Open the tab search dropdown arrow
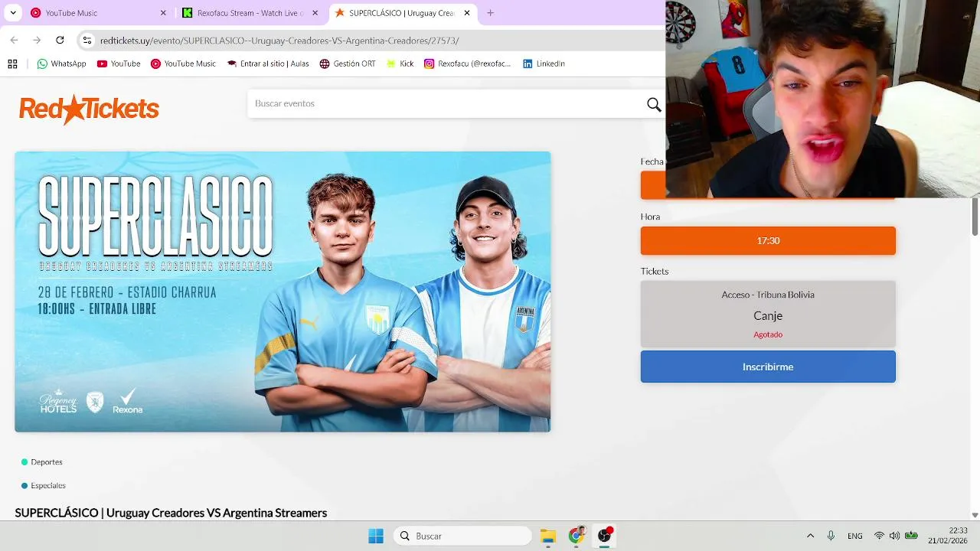Screen dimensions: 980x551 (x=13, y=13)
